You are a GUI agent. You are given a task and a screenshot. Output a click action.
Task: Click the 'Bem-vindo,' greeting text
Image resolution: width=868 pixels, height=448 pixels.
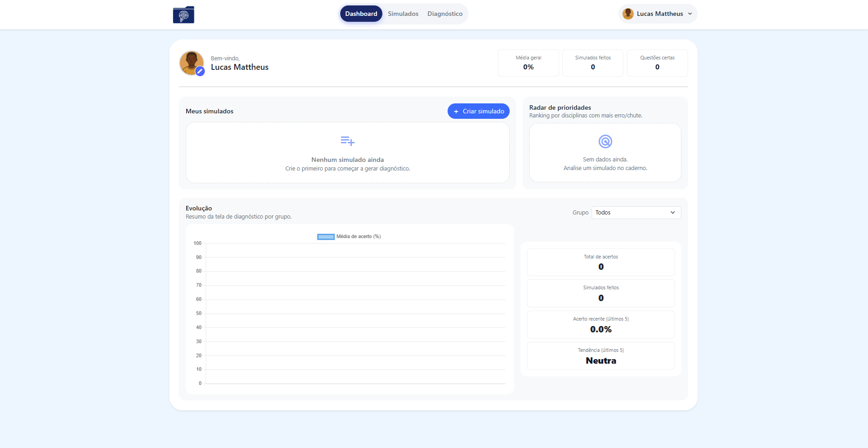point(225,58)
